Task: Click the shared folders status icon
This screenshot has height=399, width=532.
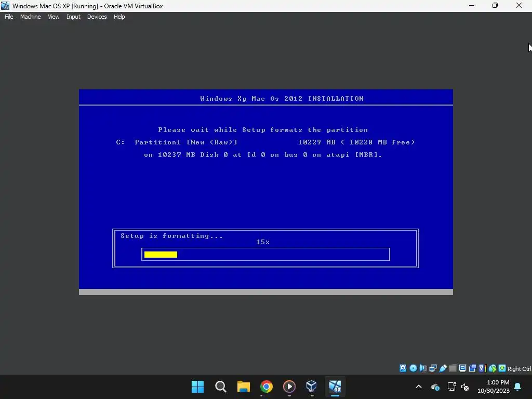Action: click(x=453, y=368)
